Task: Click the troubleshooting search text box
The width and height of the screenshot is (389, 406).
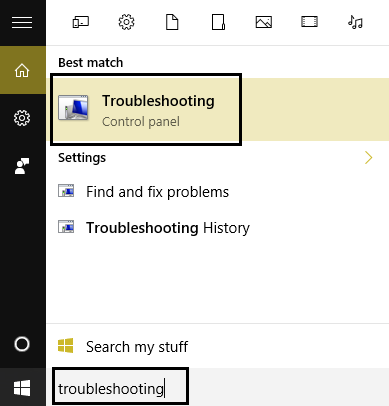Action: coord(120,387)
